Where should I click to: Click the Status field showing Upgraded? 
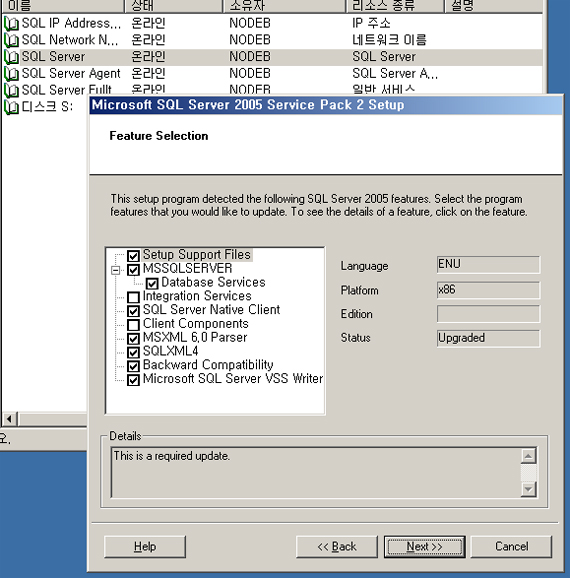click(488, 338)
